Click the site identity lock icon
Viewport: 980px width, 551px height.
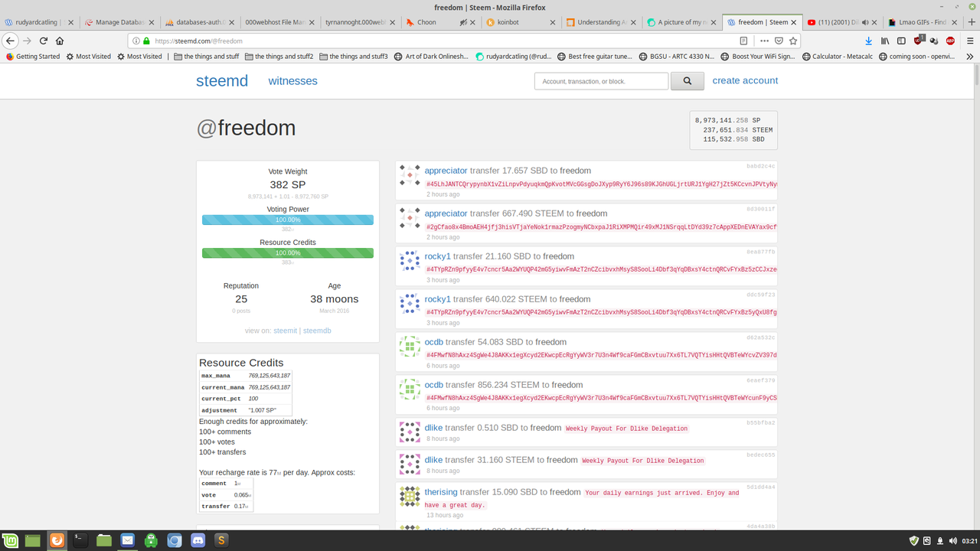[x=146, y=41]
